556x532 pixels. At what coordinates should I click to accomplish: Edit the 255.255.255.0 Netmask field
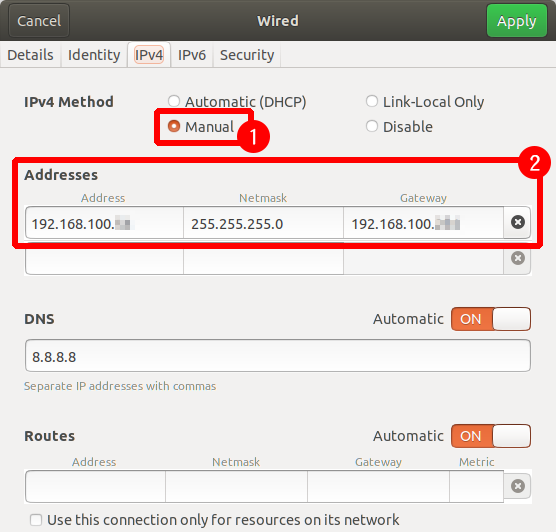263,223
